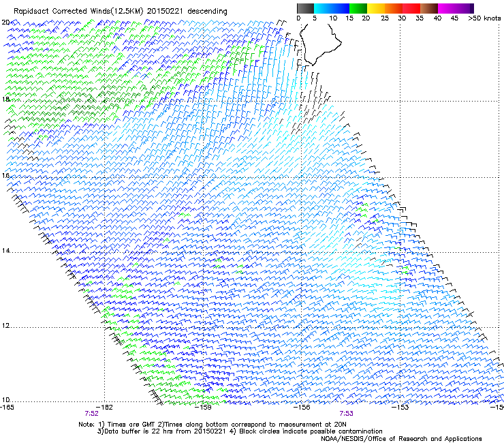Click the chart title 'Rapidscat Corrected Winds(12.5KM)'

point(78,12)
